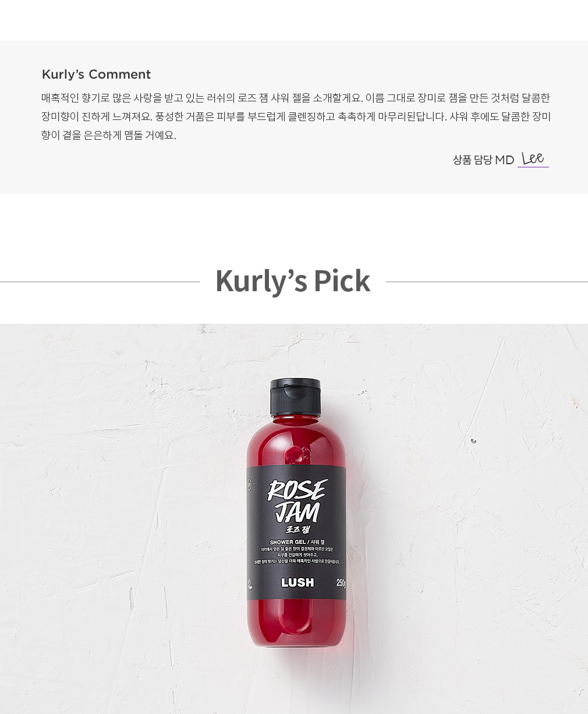588x714 pixels.
Task: Click the last comment line ending 맴돌 거예요
Action: click(x=109, y=135)
